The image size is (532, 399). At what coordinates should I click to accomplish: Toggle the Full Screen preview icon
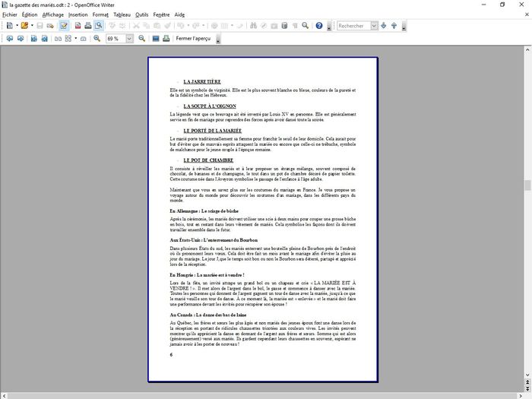(x=156, y=38)
